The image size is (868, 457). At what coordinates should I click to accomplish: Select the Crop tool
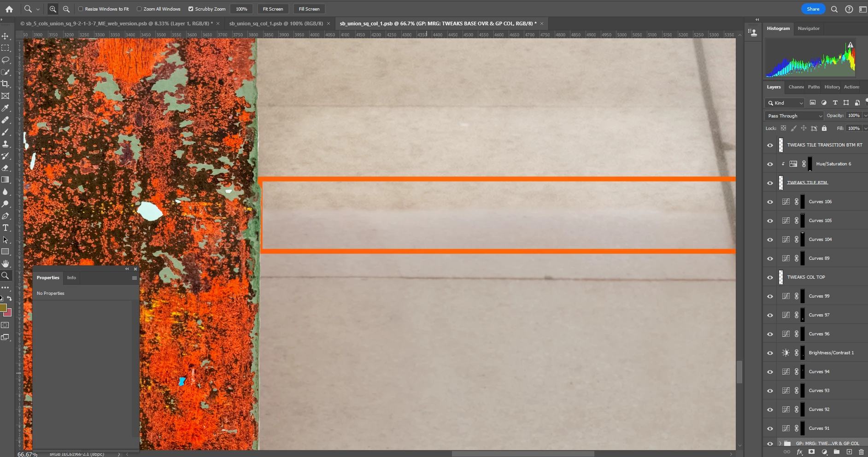coord(6,84)
